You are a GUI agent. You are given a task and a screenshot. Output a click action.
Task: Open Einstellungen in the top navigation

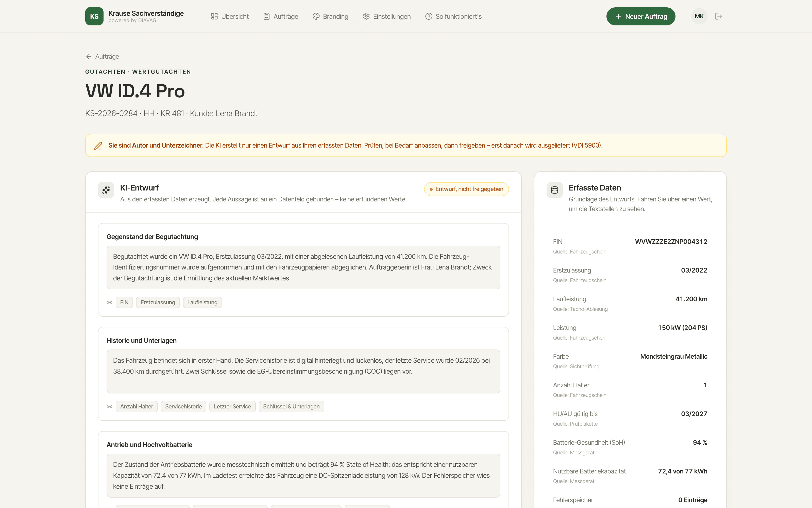(x=387, y=17)
